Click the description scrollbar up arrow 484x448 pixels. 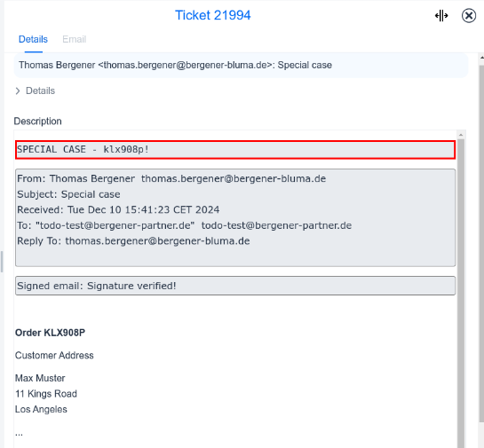(461, 135)
